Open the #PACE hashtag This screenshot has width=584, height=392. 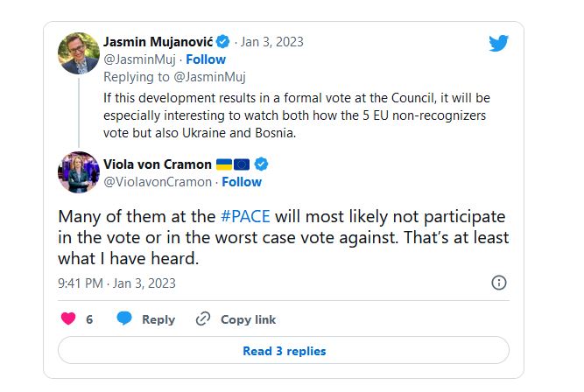[x=245, y=217]
